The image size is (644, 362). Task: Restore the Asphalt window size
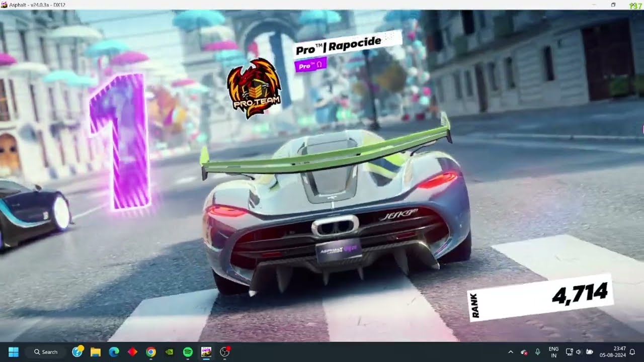pos(613,5)
